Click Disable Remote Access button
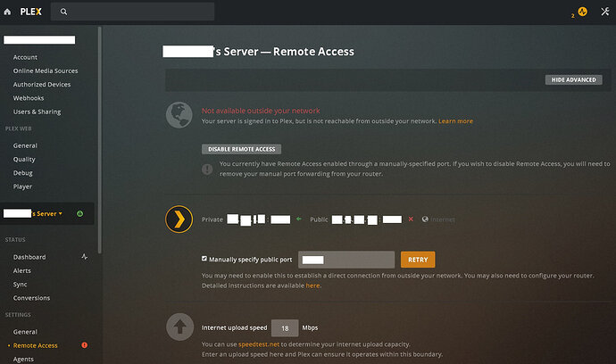The image size is (616, 364). 242,149
